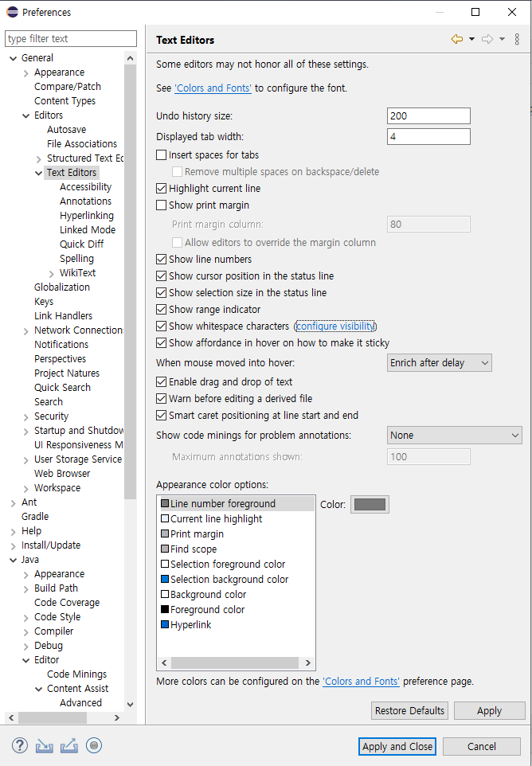The width and height of the screenshot is (532, 766).
Task: Open the code minings None dropdown
Action: 454,436
